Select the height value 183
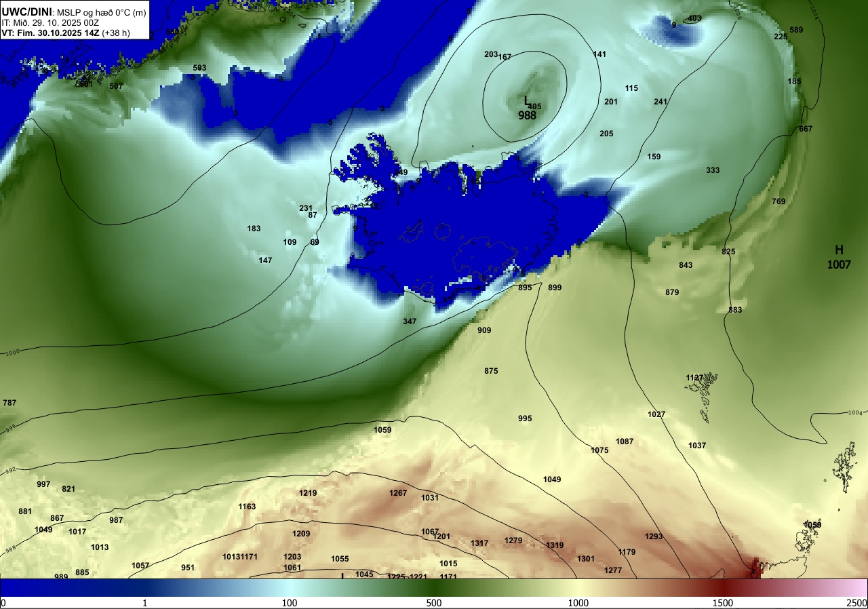 [254, 229]
